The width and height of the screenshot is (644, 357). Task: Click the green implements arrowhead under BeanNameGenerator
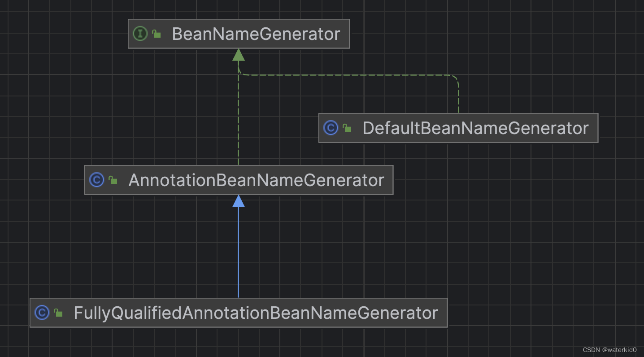pos(239,55)
